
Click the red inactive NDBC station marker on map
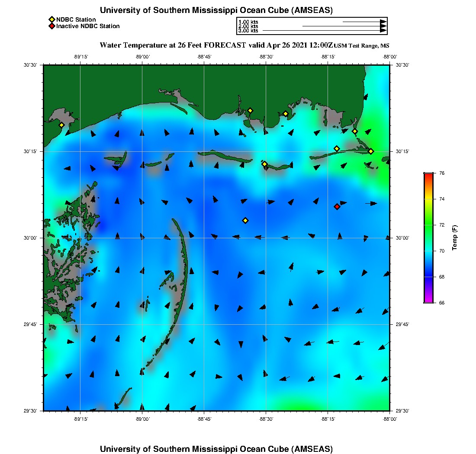tap(337, 206)
